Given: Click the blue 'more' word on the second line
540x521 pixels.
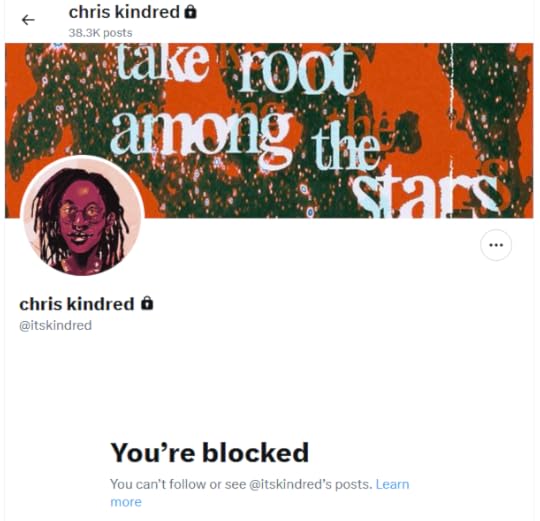Looking at the screenshot, I should pos(126,502).
